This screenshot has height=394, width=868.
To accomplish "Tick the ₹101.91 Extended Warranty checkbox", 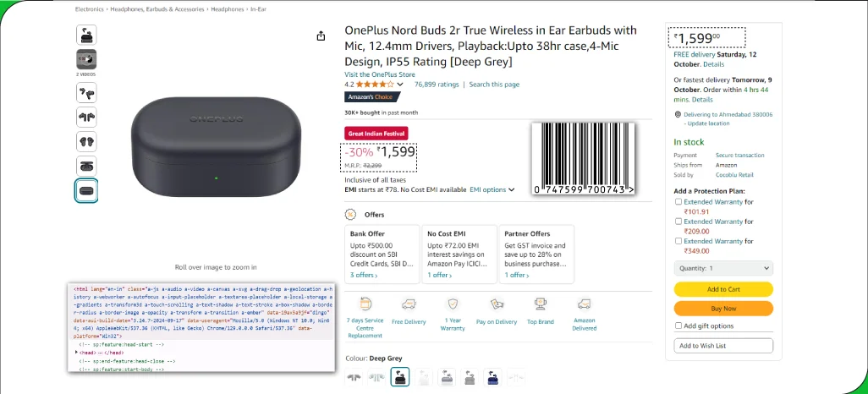I will [678, 202].
